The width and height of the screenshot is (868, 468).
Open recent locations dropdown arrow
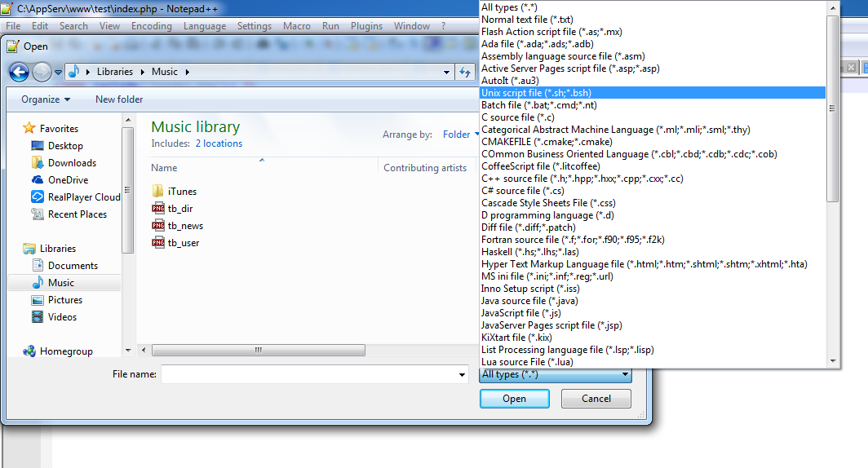coord(58,72)
